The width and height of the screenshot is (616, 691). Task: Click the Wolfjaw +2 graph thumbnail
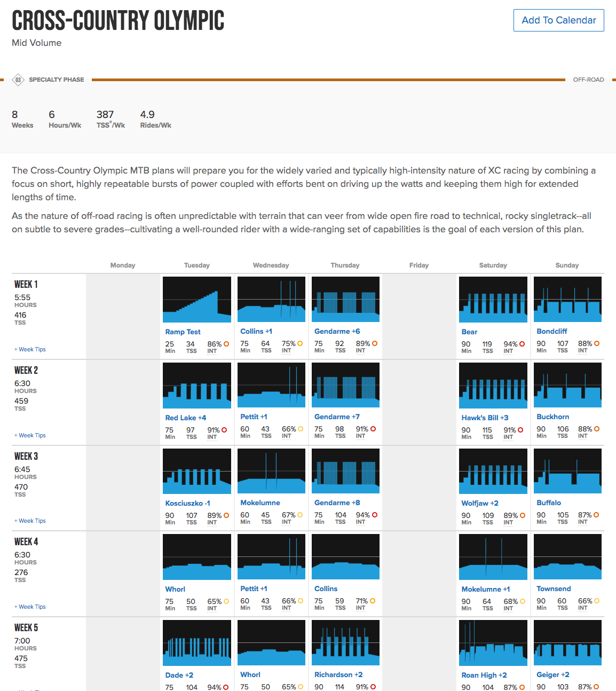click(493, 471)
